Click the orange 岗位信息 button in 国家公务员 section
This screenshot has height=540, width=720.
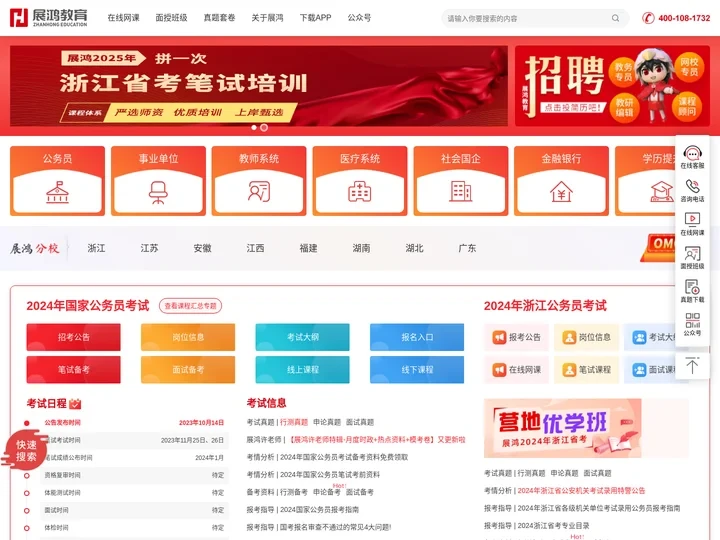(188, 337)
